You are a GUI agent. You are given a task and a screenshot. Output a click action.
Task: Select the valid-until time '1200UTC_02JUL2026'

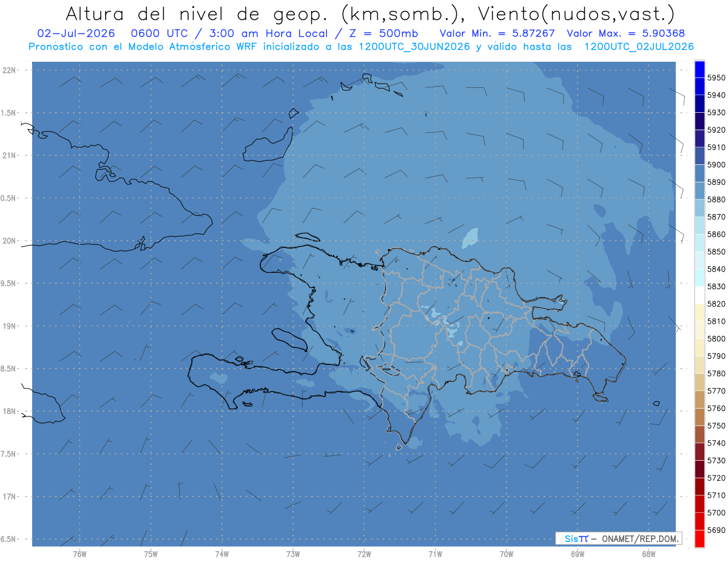pyautogui.click(x=639, y=46)
